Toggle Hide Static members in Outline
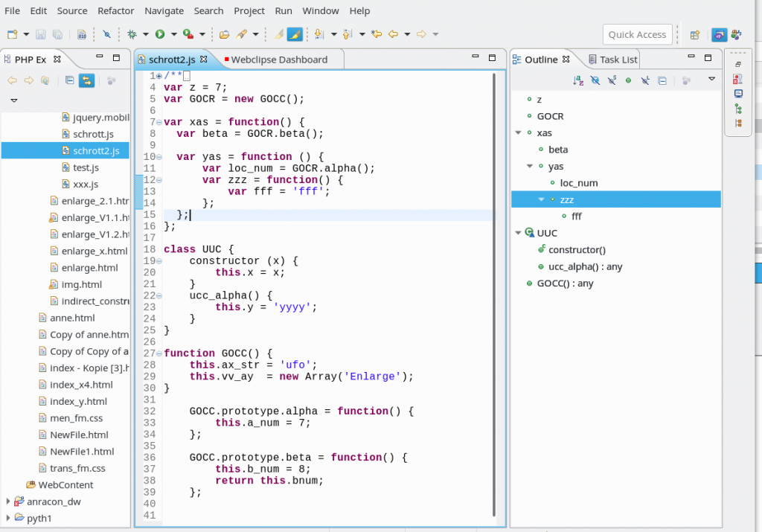Image resolution: width=762 pixels, height=532 pixels. tap(612, 80)
